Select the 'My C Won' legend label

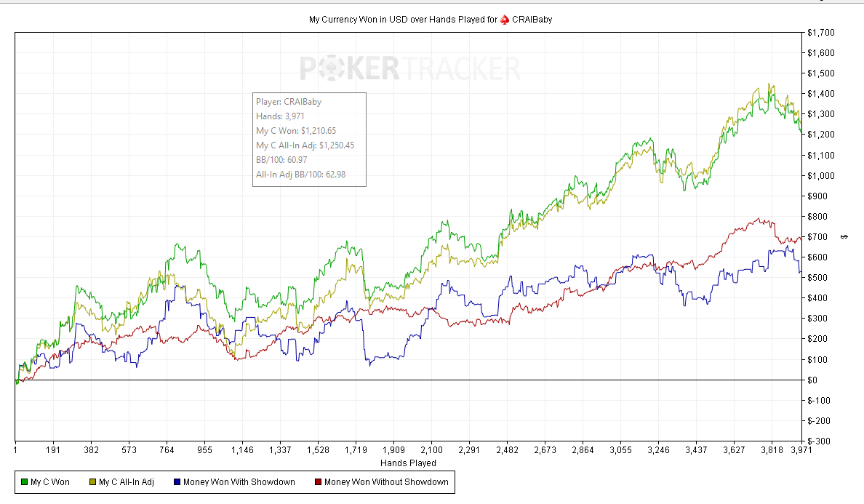pyautogui.click(x=50, y=482)
